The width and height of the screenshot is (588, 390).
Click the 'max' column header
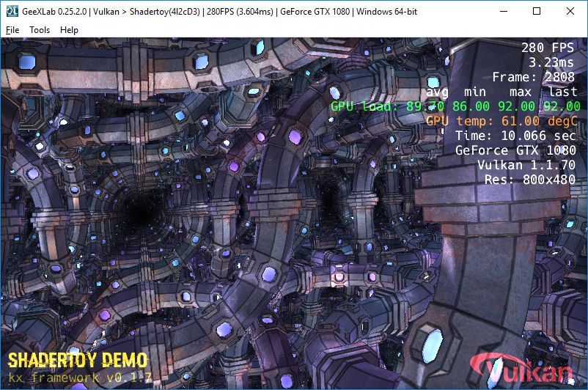521,92
